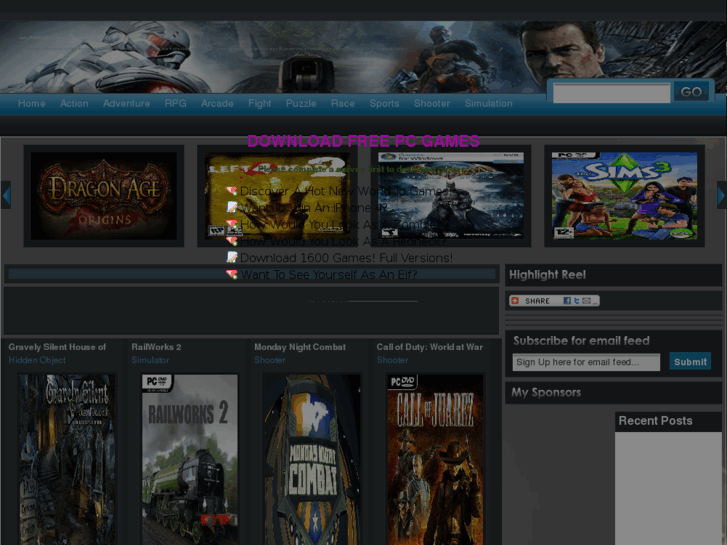
Task: Open the RPG games category
Action: pyautogui.click(x=175, y=103)
